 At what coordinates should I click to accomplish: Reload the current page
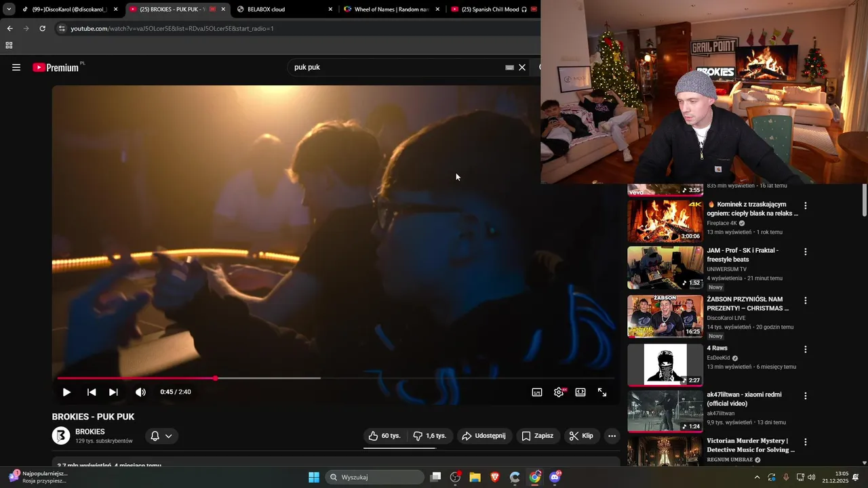[x=42, y=28]
